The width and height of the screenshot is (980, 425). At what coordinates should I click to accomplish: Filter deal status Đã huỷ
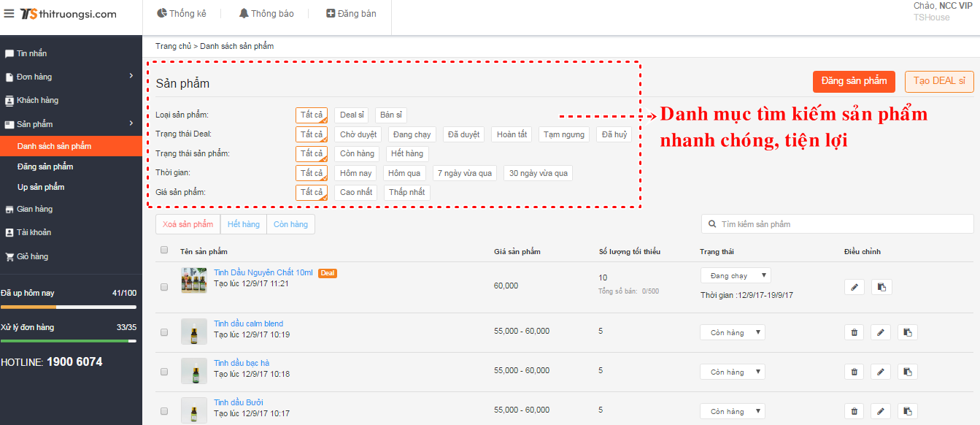tap(614, 134)
